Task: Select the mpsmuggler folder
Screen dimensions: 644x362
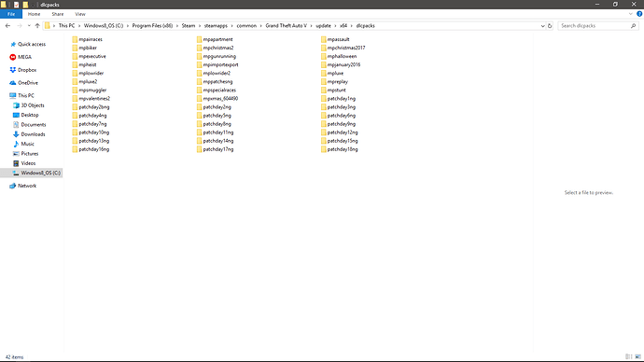Action: tap(89, 90)
